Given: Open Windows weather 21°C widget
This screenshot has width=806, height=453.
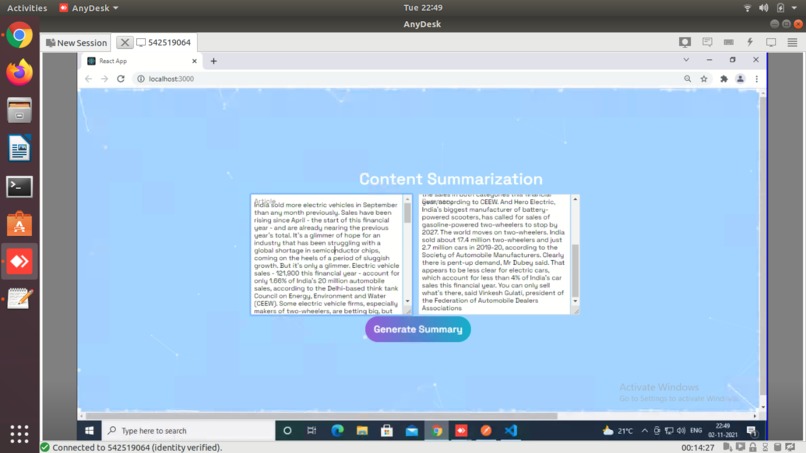Looking at the screenshot, I should coord(618,430).
